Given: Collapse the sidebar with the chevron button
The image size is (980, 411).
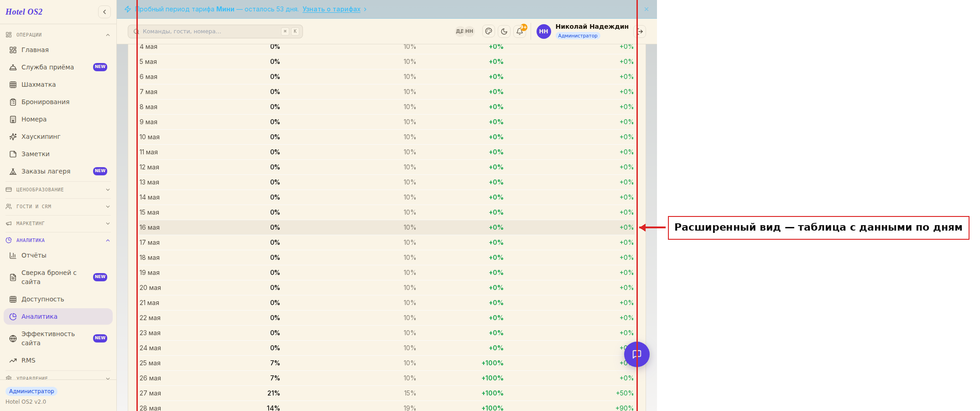Looking at the screenshot, I should point(104,12).
